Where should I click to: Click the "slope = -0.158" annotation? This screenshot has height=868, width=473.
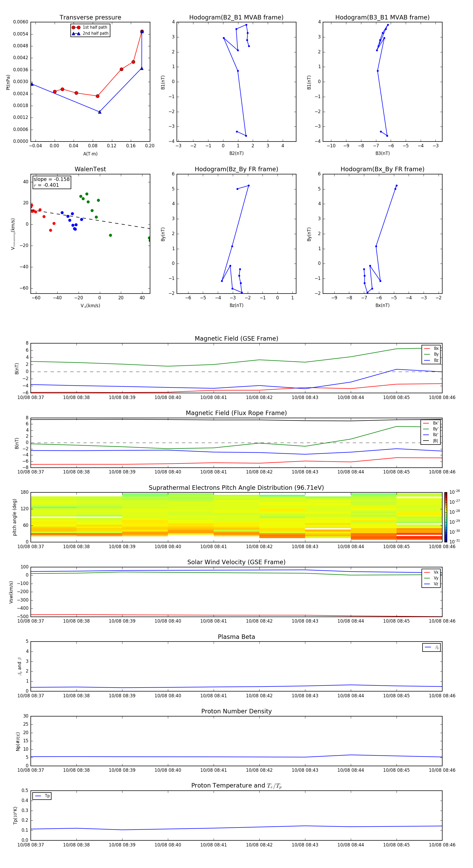pyautogui.click(x=52, y=179)
